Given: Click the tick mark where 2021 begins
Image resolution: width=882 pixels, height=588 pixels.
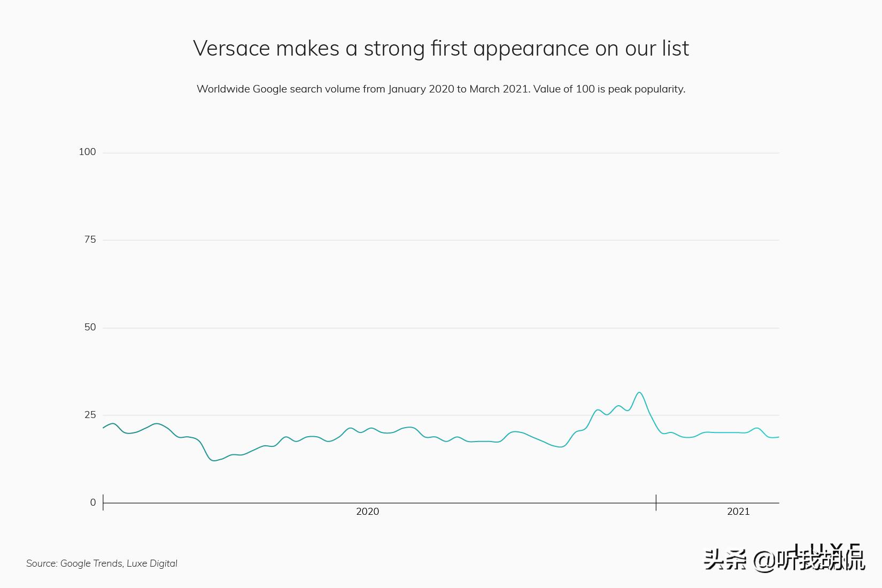Looking at the screenshot, I should (x=656, y=502).
